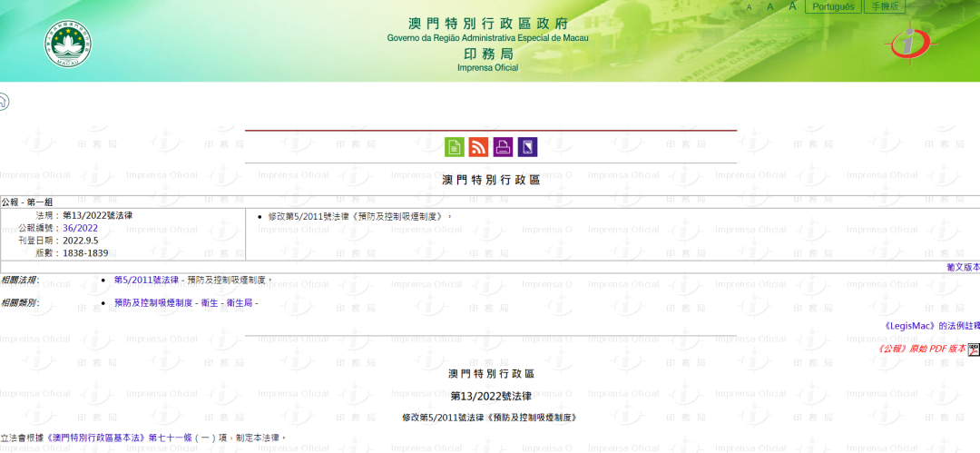Screen dimensions: 980x453
Task: Click the purple print icon
Action: click(503, 147)
